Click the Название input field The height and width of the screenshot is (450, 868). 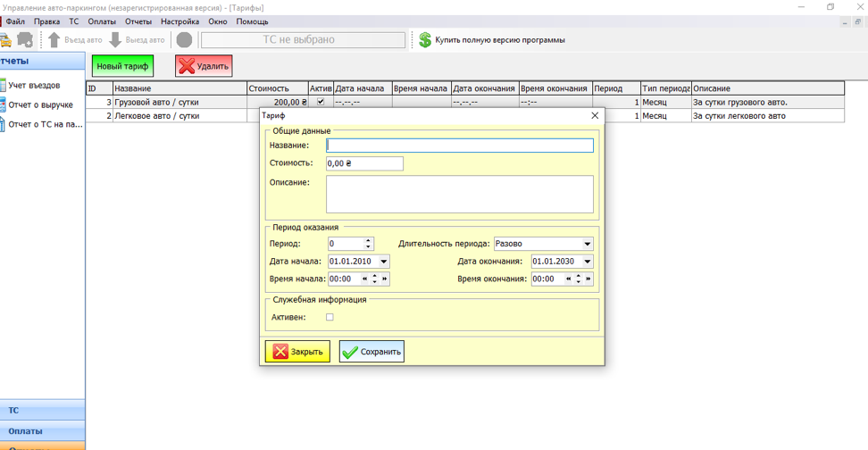[460, 146]
